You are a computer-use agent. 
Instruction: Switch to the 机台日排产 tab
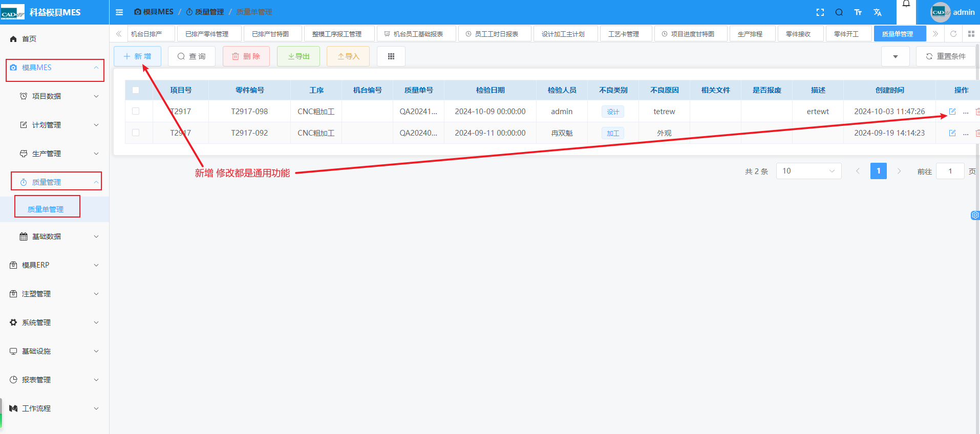pos(151,34)
